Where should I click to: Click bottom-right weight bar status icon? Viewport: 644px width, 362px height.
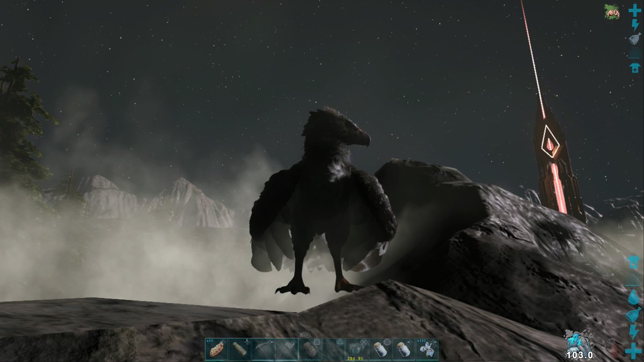pyautogui.click(x=634, y=280)
